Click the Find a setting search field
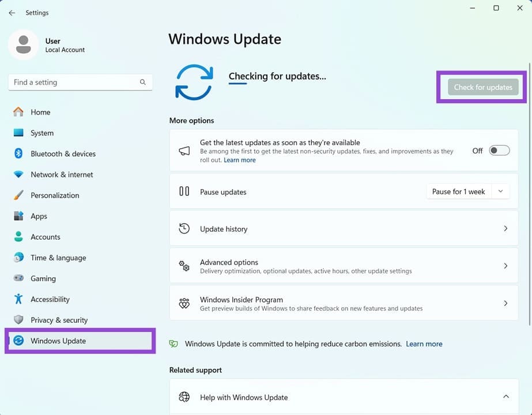The height and width of the screenshot is (415, 532). 80,82
